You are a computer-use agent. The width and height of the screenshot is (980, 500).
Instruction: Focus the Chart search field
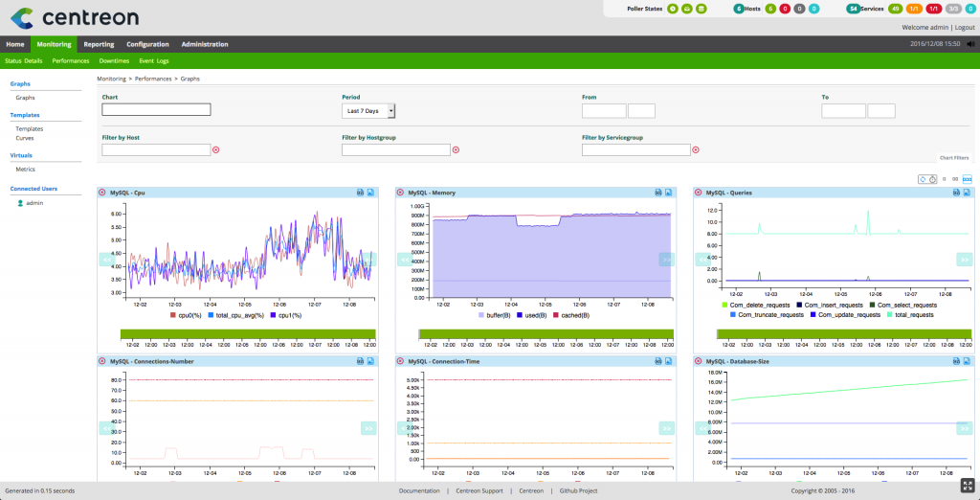(156, 109)
